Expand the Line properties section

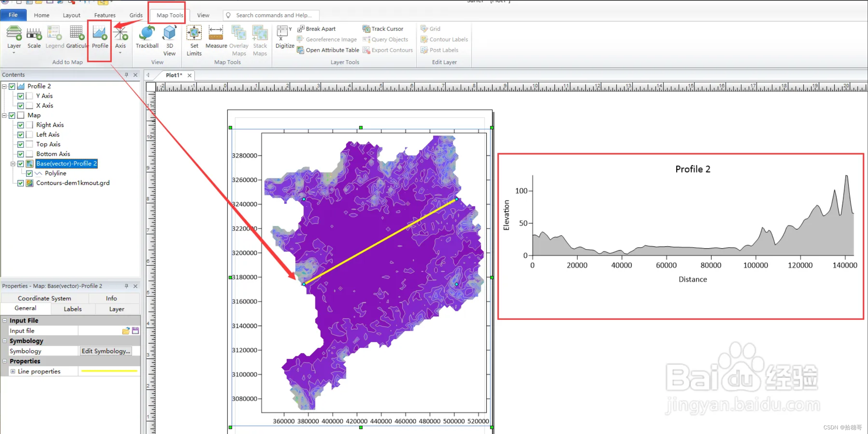(x=13, y=371)
